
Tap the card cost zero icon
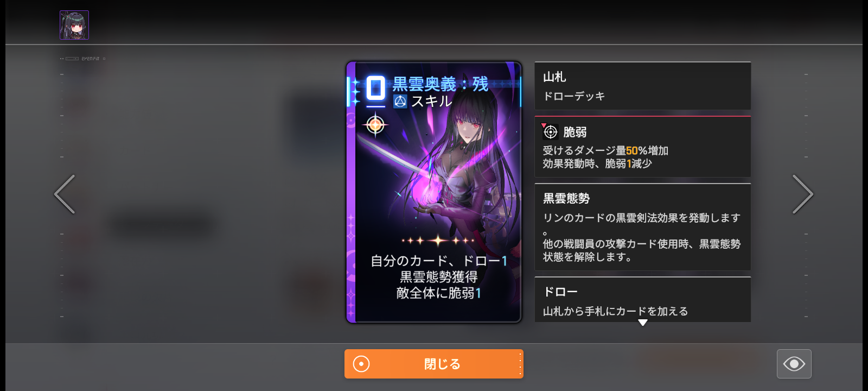click(x=375, y=88)
